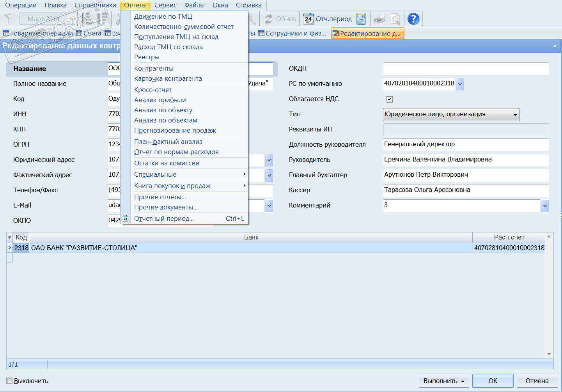562x392 pixels.
Task: Expand the Специальные submenu
Action: 190,174
